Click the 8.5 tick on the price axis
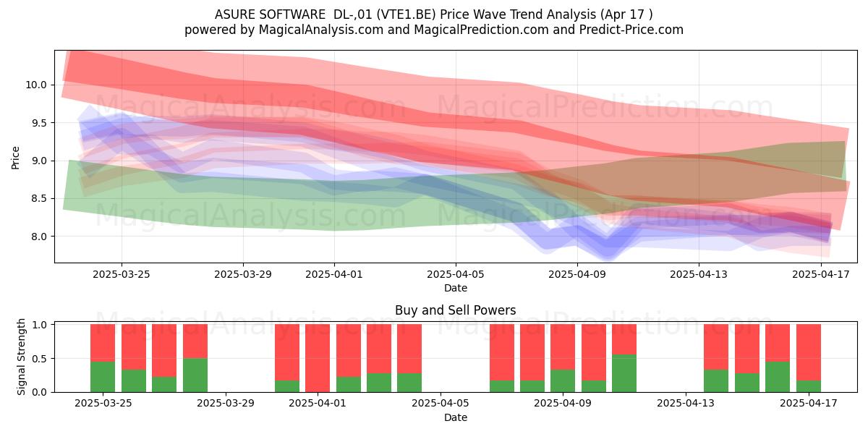This screenshot has height=434, width=868. [x=39, y=198]
